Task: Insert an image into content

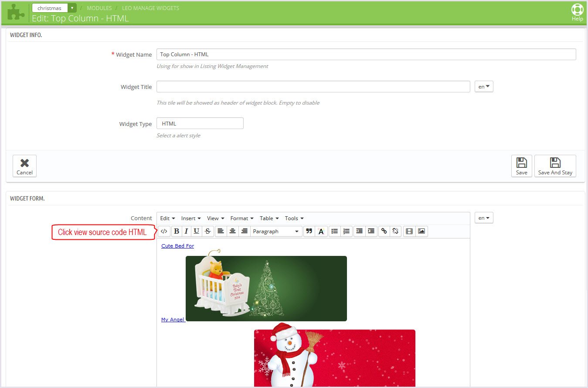Action: tap(421, 231)
